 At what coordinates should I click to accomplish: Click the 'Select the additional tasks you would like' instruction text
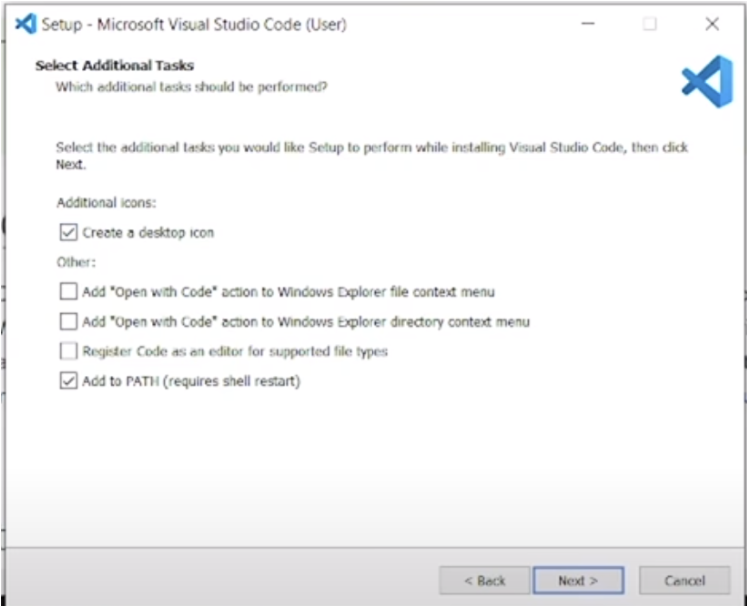[x=372, y=155]
